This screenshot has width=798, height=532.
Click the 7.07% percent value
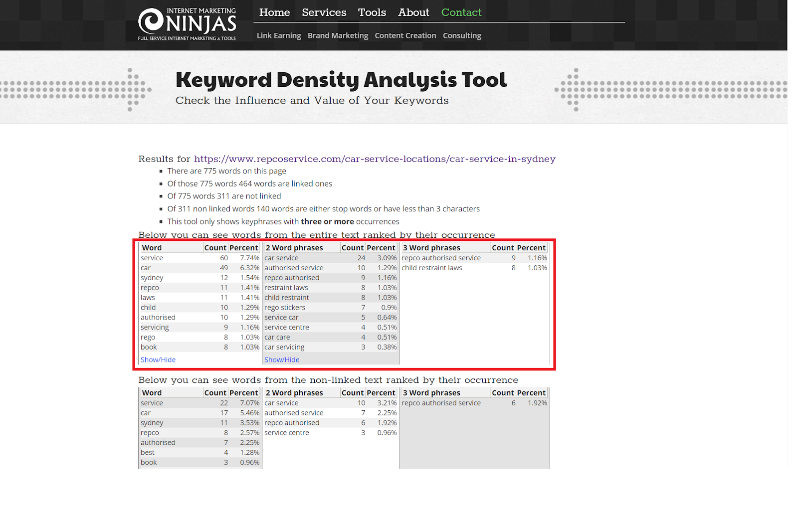[x=249, y=403]
